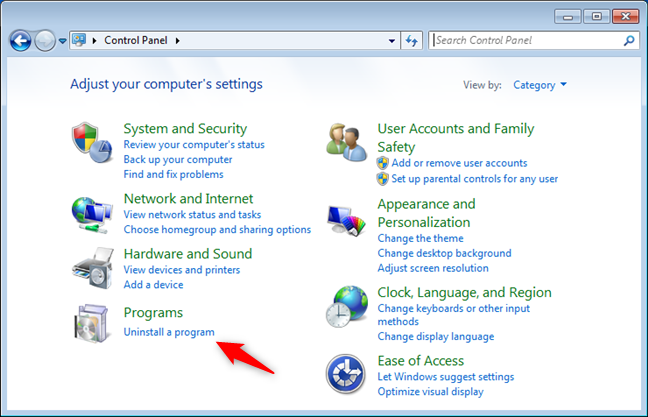Click Uninstall a program link
Screen dimensions: 648x417
(169, 332)
